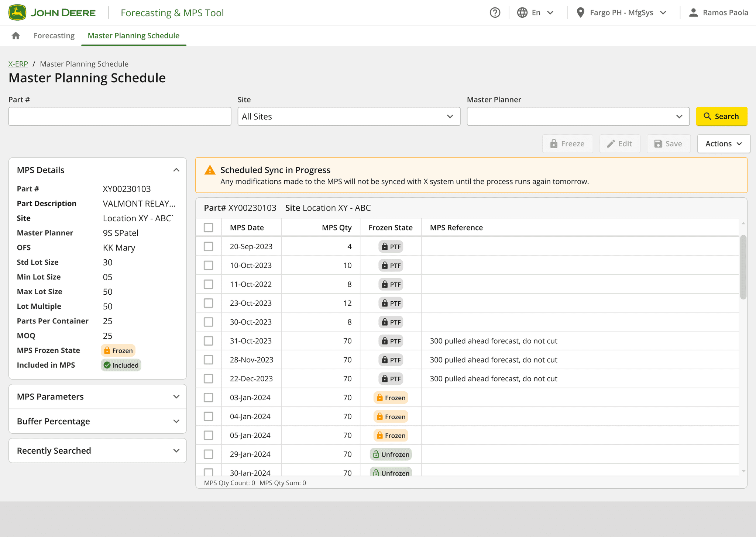Toggle the select-all header checkbox

209,228
